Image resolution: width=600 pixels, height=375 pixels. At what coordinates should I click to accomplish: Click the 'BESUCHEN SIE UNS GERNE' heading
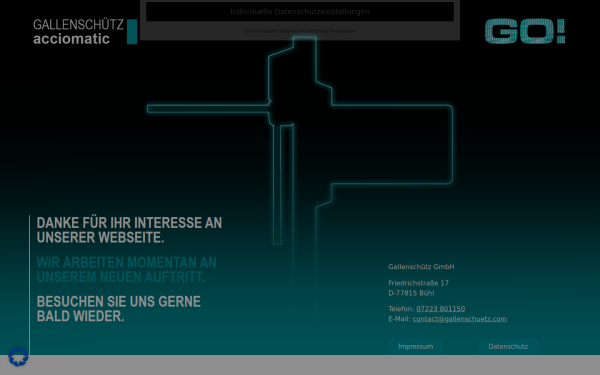[119, 302]
